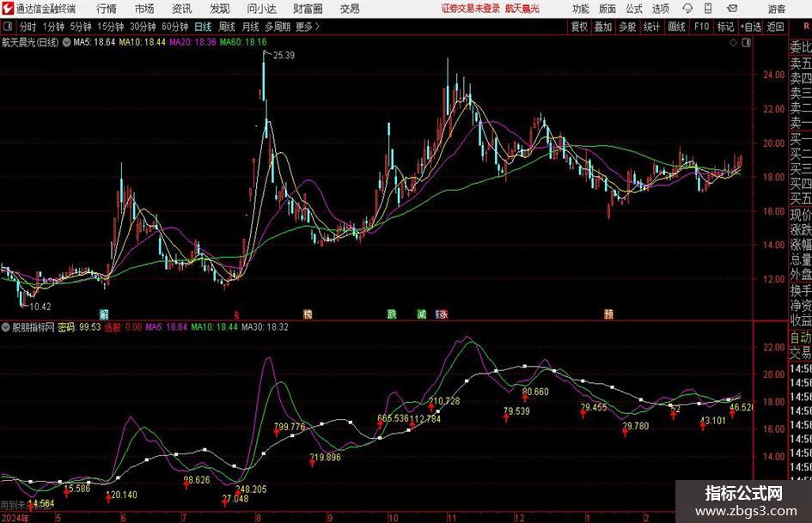Toggle the side panel icon at chart top right

tap(746, 43)
